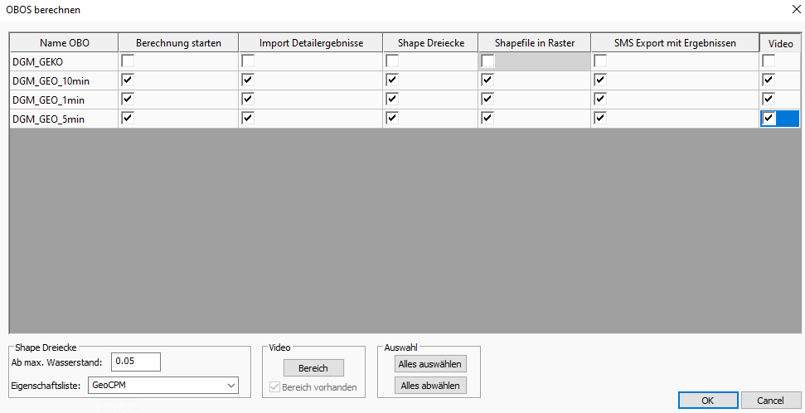Enable Berechnung starten for DGM_GEKO
This screenshot has height=413, width=805.
coord(127,62)
